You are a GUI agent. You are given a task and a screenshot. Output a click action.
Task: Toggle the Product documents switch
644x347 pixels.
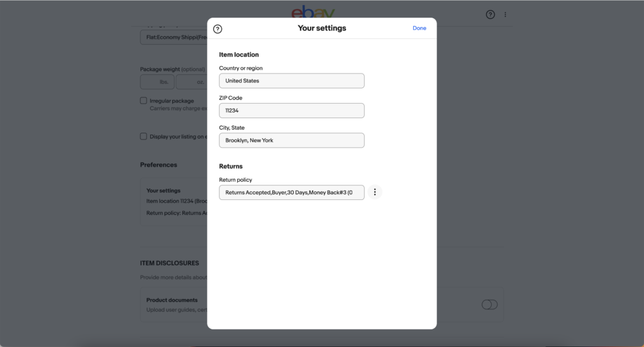coord(489,305)
